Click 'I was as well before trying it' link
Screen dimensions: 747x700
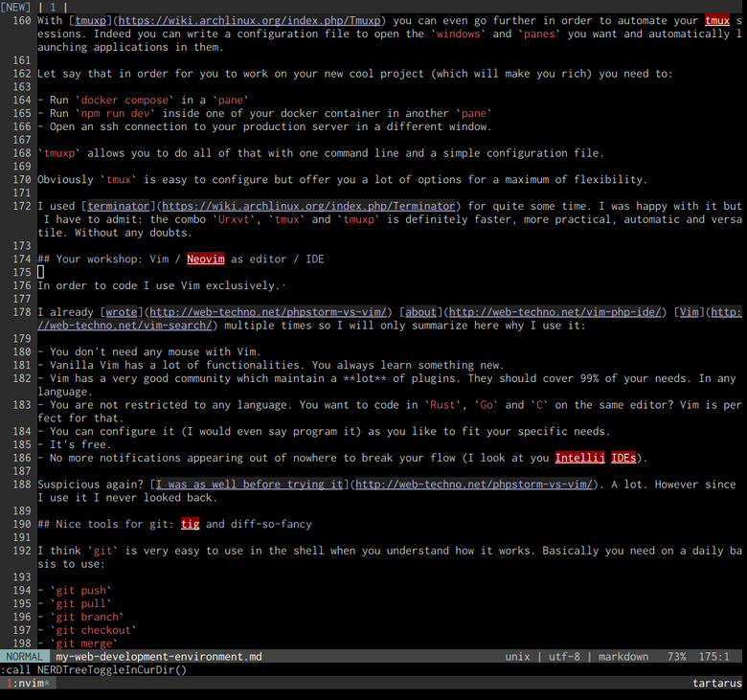[x=249, y=485]
